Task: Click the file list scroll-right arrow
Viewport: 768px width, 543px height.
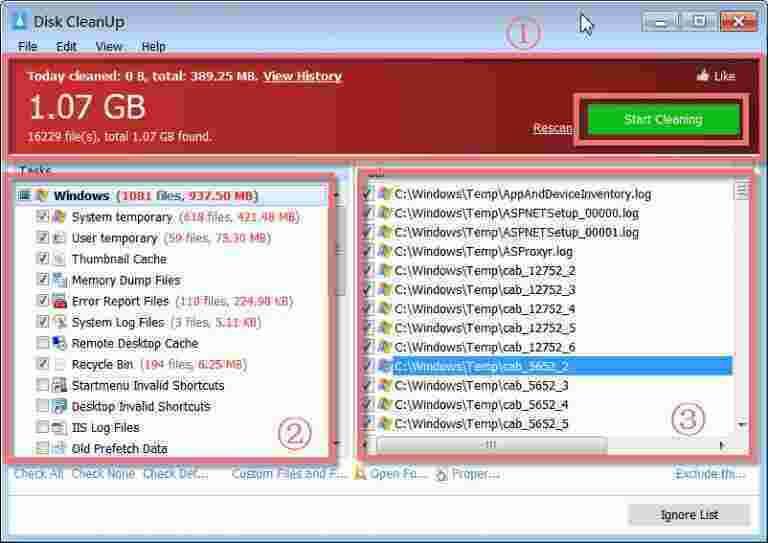Action: click(722, 445)
